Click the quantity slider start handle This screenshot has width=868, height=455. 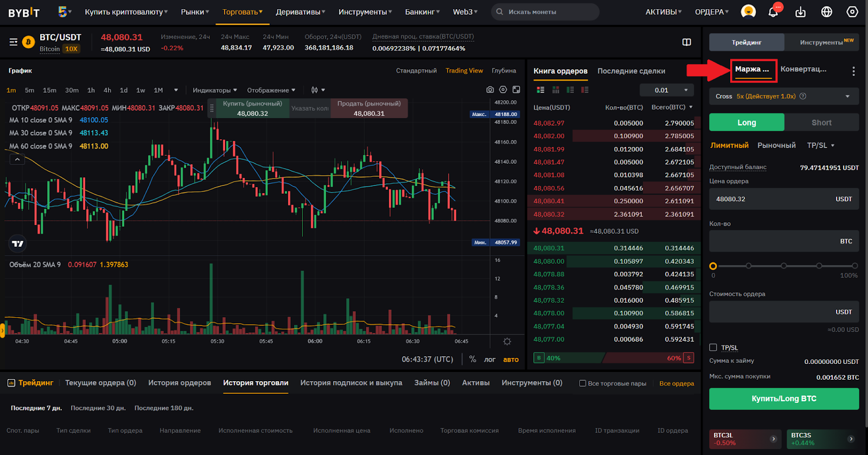(x=713, y=266)
